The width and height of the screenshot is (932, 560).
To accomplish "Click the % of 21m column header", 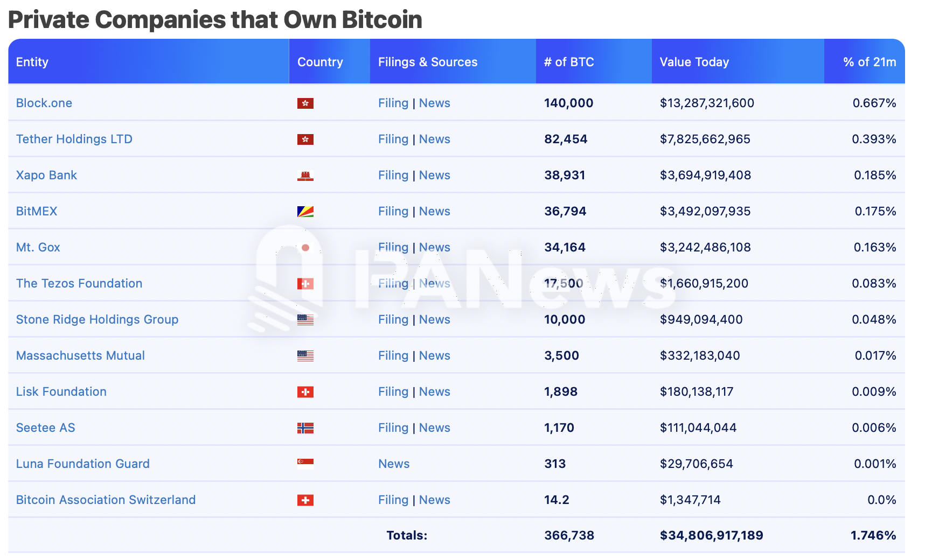I will point(869,62).
